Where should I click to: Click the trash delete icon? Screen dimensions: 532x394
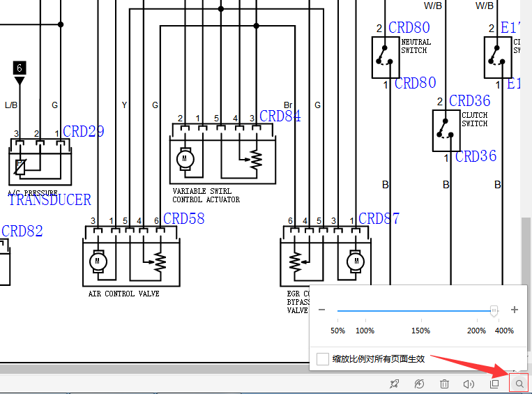click(444, 384)
